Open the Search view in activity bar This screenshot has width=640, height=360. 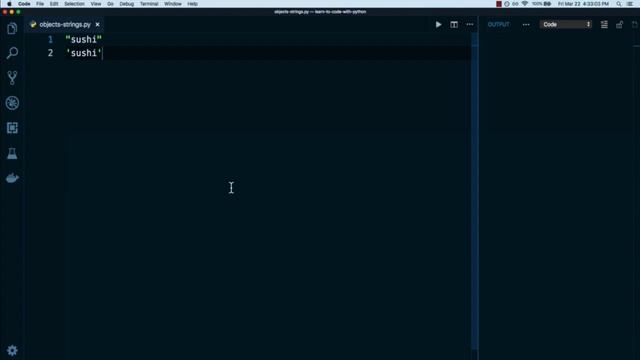pos(12,53)
